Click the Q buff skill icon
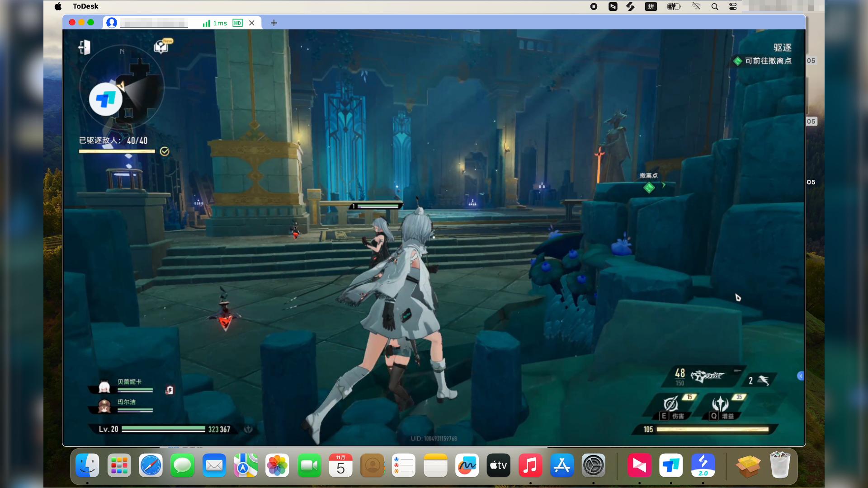Screen dimensions: 868x488 point(720,404)
